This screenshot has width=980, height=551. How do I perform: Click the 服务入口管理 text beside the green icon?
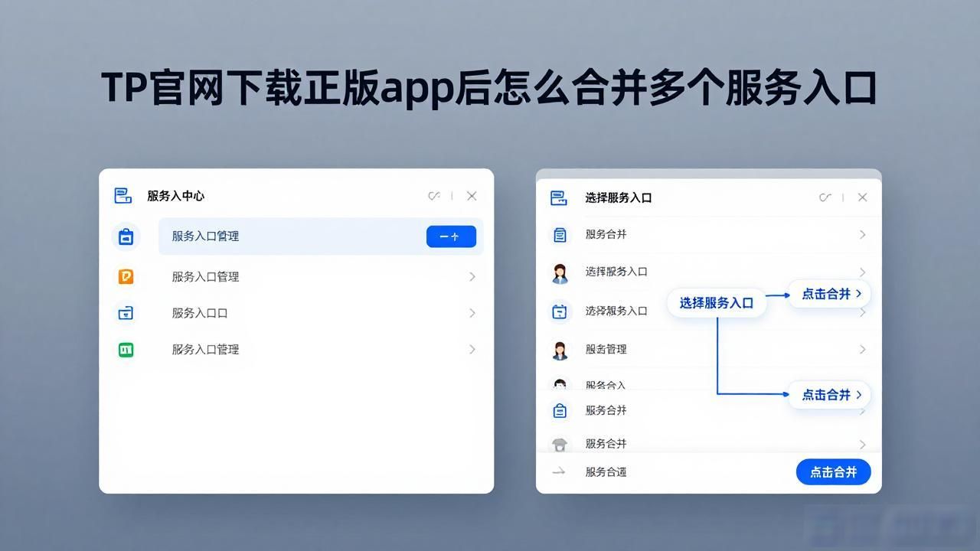pyautogui.click(x=206, y=350)
